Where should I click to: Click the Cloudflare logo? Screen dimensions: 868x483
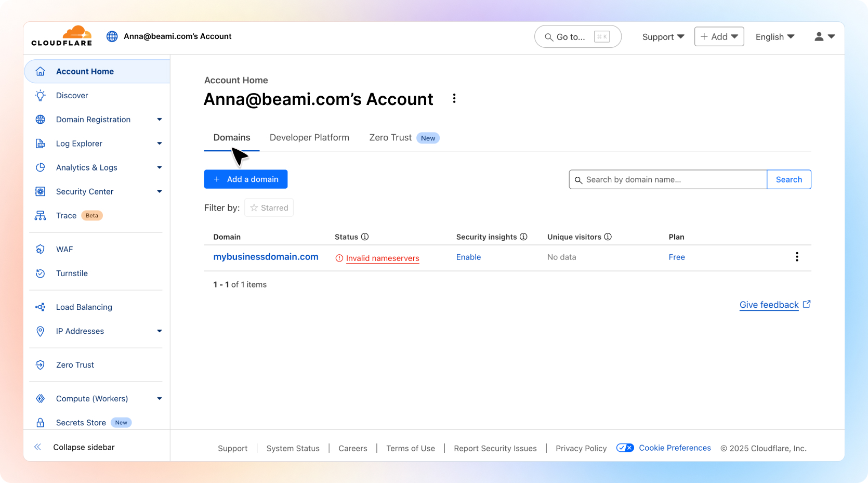tap(61, 36)
